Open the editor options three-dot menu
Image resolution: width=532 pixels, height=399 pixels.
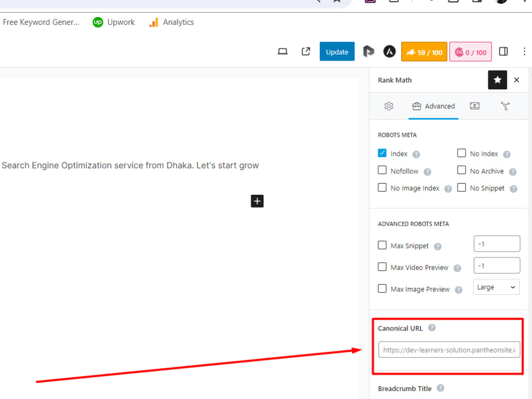pyautogui.click(x=524, y=52)
